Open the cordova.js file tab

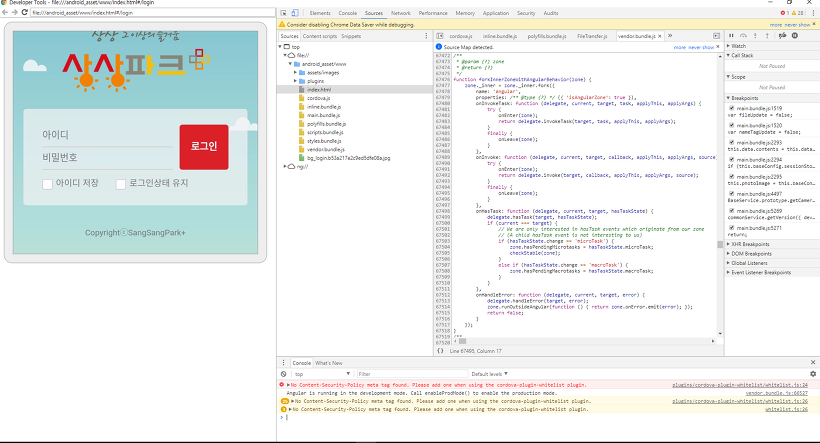coord(461,36)
